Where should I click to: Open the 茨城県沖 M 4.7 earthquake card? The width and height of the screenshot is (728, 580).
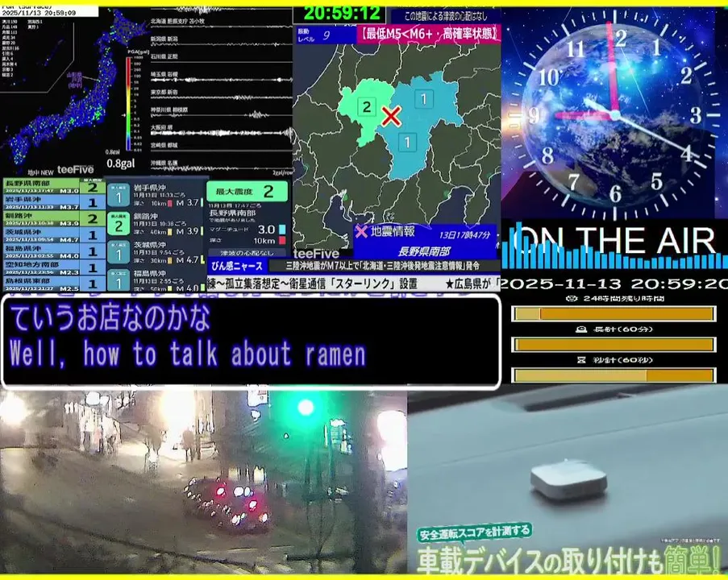pyautogui.click(x=156, y=252)
